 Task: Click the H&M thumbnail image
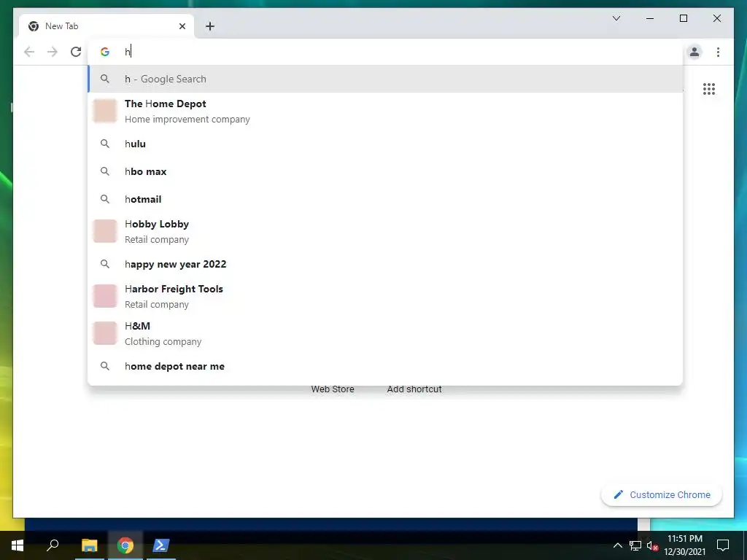pyautogui.click(x=105, y=333)
